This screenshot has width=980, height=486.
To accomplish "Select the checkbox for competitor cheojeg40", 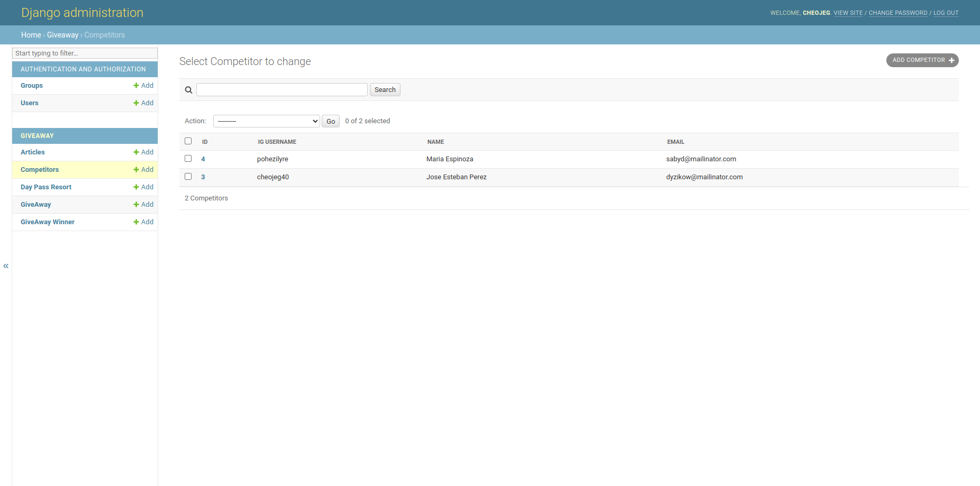I will point(188,177).
